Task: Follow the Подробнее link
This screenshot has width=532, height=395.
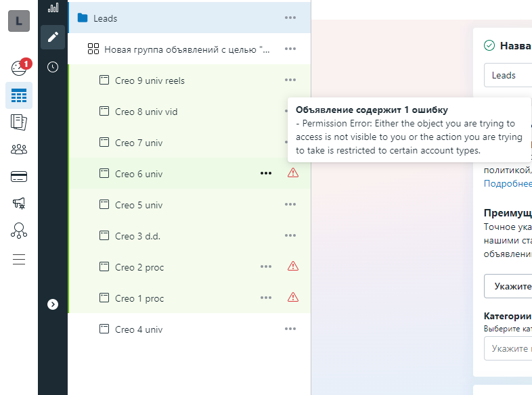Action: click(x=508, y=183)
